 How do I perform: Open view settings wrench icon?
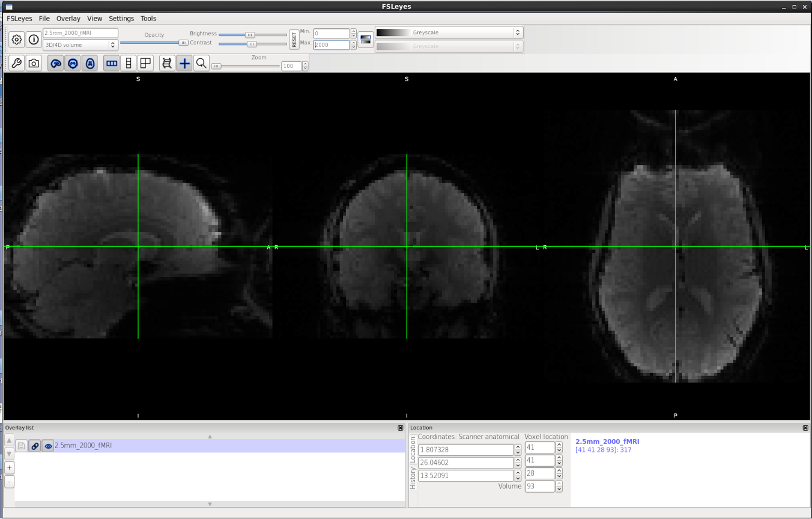17,63
